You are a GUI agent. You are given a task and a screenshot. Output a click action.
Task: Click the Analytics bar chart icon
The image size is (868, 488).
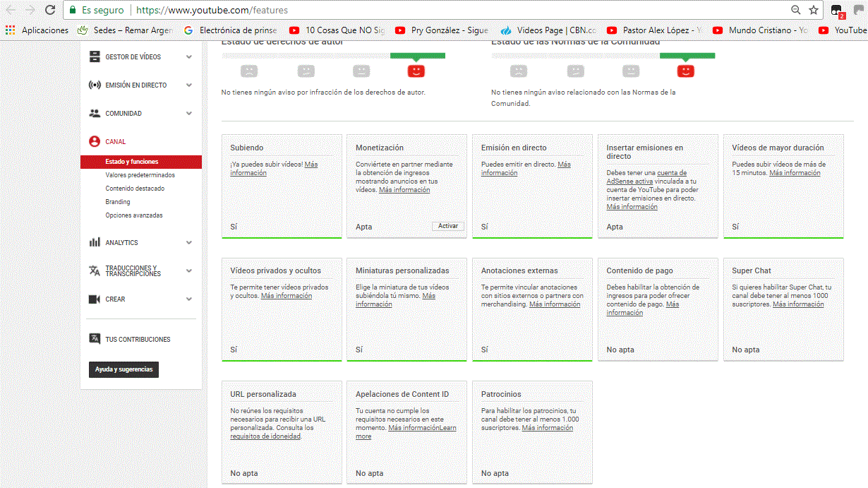tap(95, 243)
